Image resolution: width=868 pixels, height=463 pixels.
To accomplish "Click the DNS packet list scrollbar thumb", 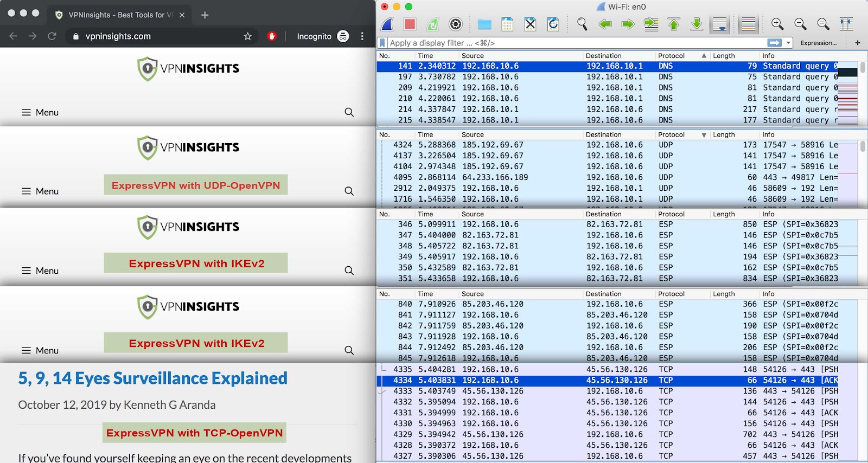I will [x=863, y=68].
